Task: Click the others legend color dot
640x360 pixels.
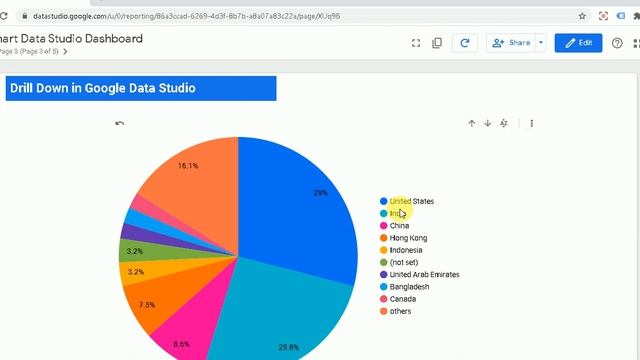Action: [383, 311]
